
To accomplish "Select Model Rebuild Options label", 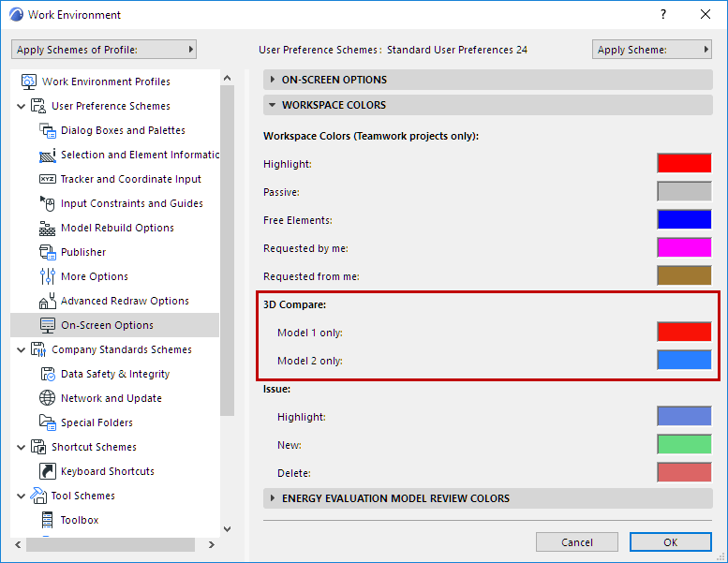I will 117,228.
